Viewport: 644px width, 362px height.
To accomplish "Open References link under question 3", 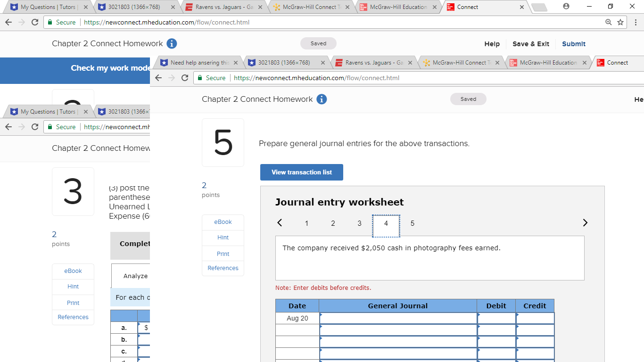I will tap(73, 317).
